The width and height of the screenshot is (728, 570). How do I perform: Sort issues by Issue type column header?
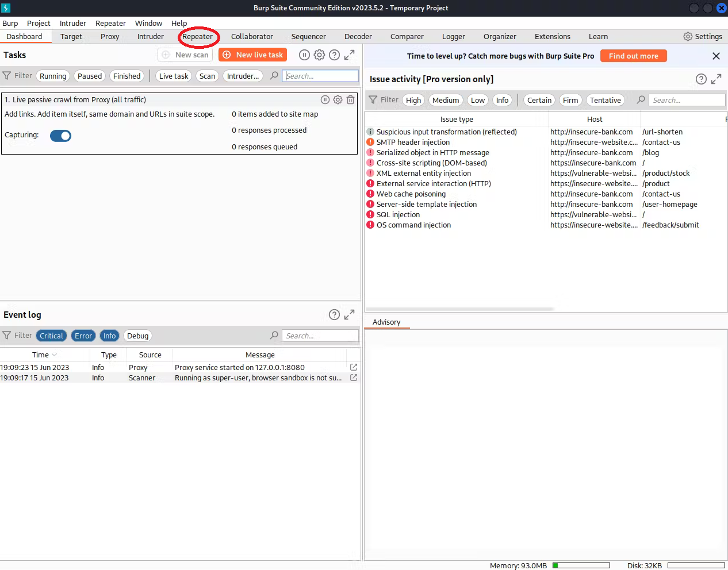click(457, 119)
